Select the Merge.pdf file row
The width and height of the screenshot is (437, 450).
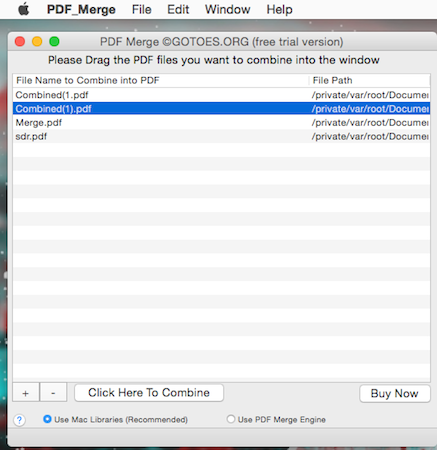point(221,123)
